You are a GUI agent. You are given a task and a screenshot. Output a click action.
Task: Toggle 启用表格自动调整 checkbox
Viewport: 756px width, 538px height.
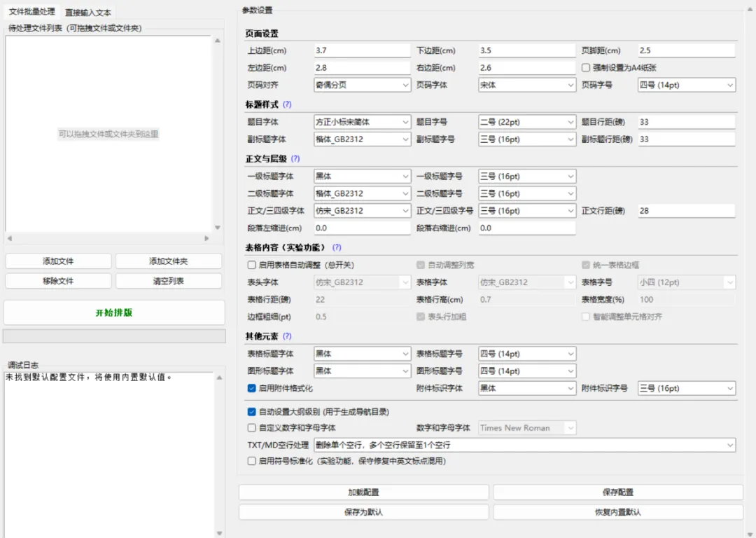tap(252, 265)
